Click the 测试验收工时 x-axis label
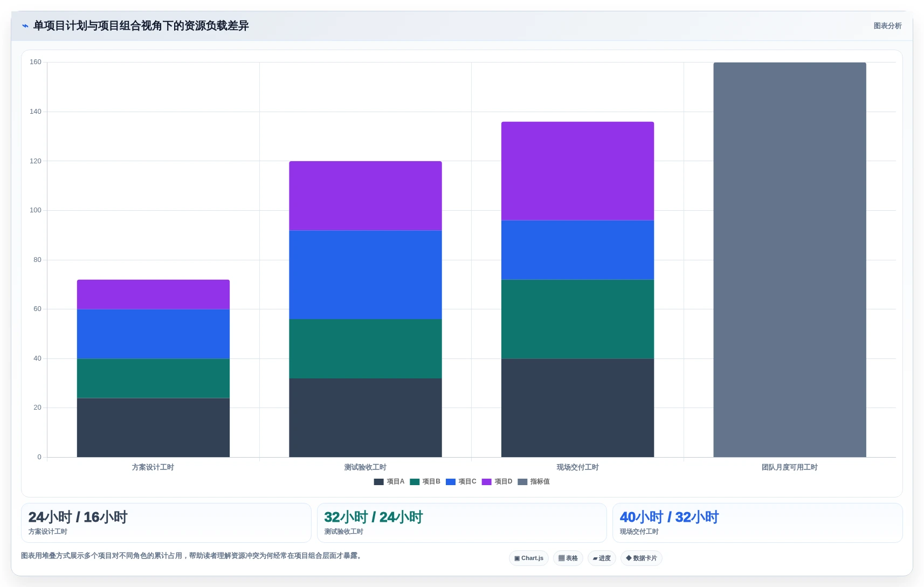924x587 pixels. (366, 467)
